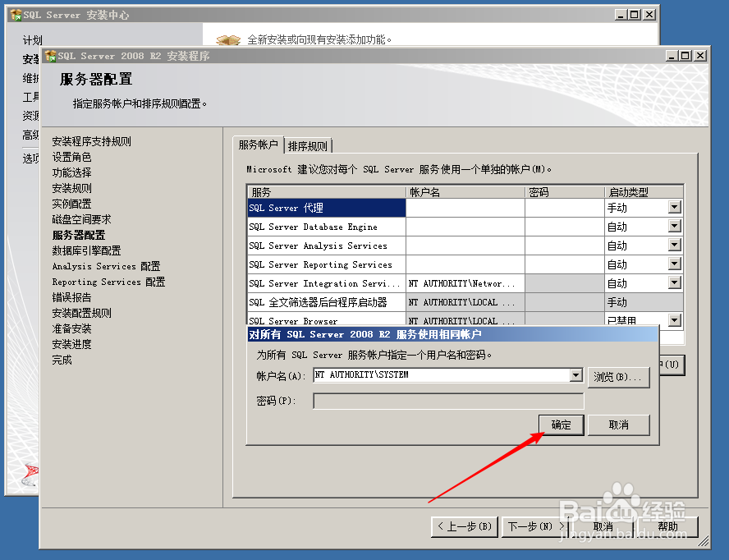Click 设置角色 in the step list
Image resolution: width=729 pixels, height=560 pixels.
71,157
